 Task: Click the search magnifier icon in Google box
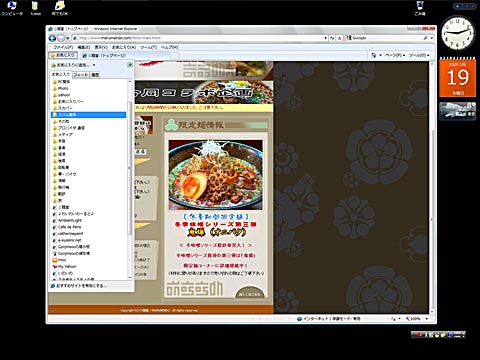click(x=425, y=38)
